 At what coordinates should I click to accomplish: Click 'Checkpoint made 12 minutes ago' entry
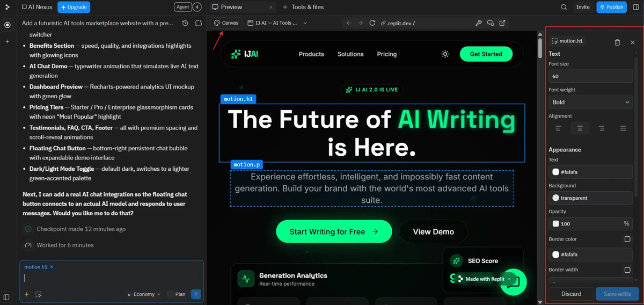pos(81,229)
